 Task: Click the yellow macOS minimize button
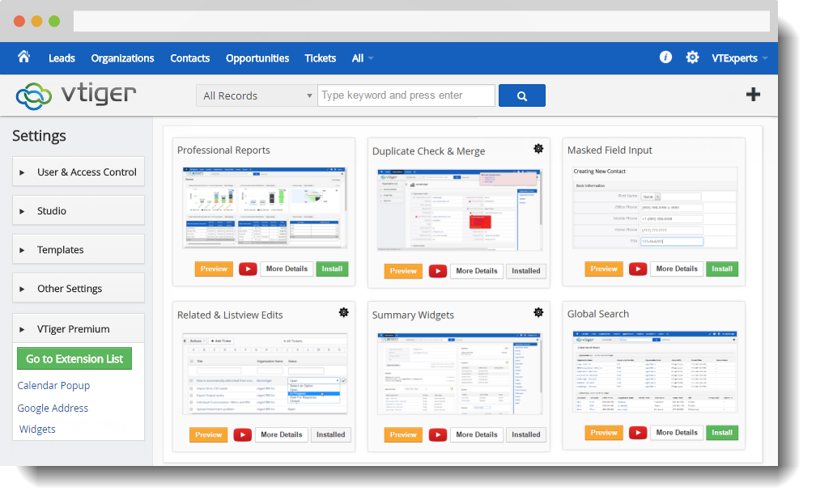point(37,21)
